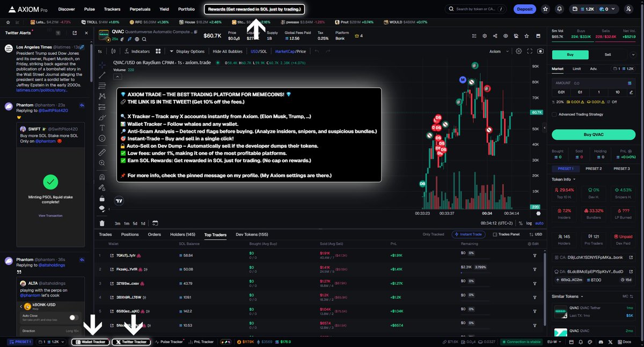Enter fullscreen chart mode

[x=530, y=51]
